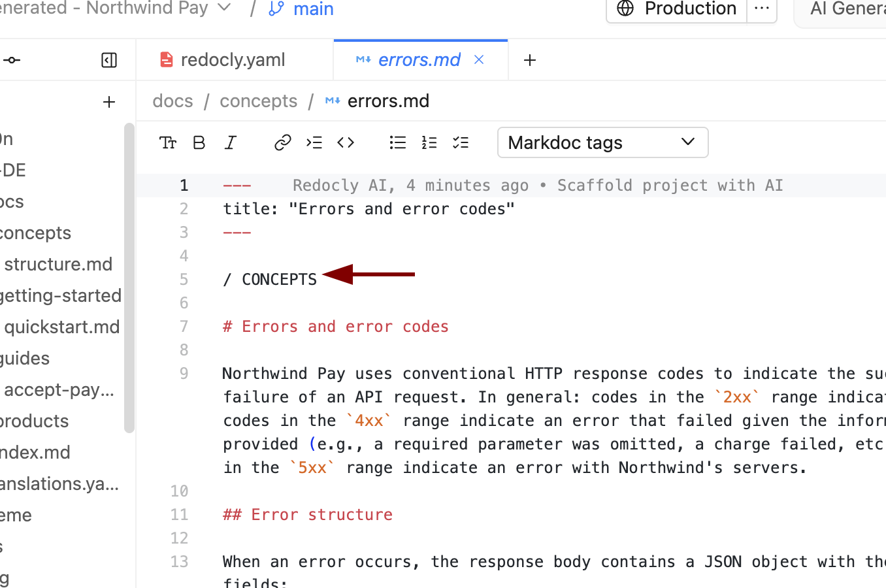
Task: Click the Production environment button
Action: [677, 8]
